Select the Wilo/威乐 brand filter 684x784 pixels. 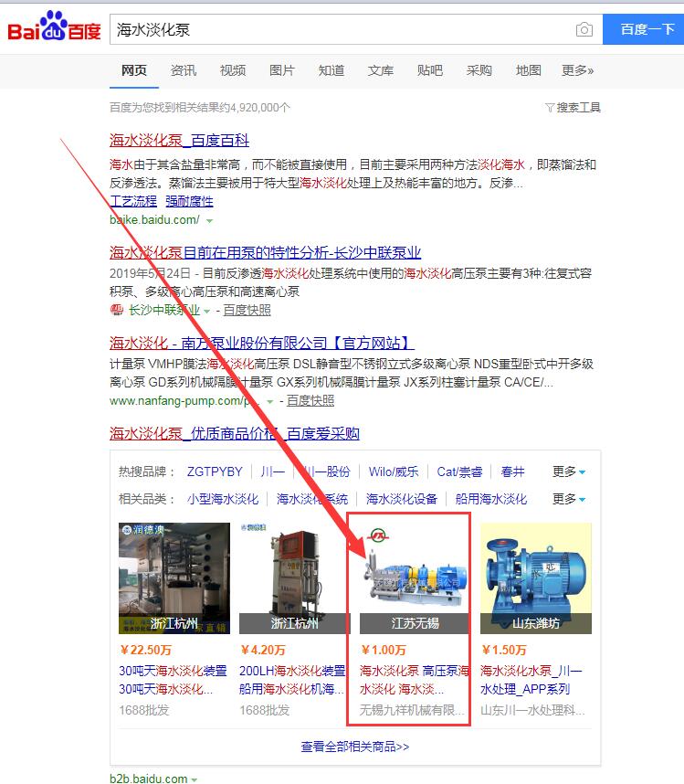(394, 471)
